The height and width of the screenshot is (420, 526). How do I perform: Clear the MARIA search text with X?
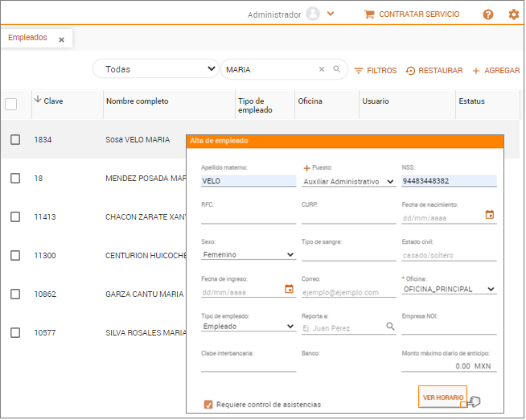click(322, 70)
